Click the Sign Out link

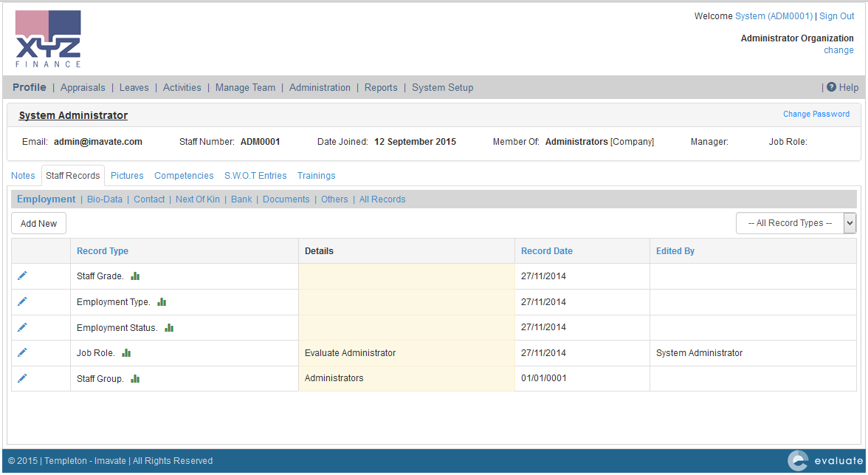coord(836,16)
